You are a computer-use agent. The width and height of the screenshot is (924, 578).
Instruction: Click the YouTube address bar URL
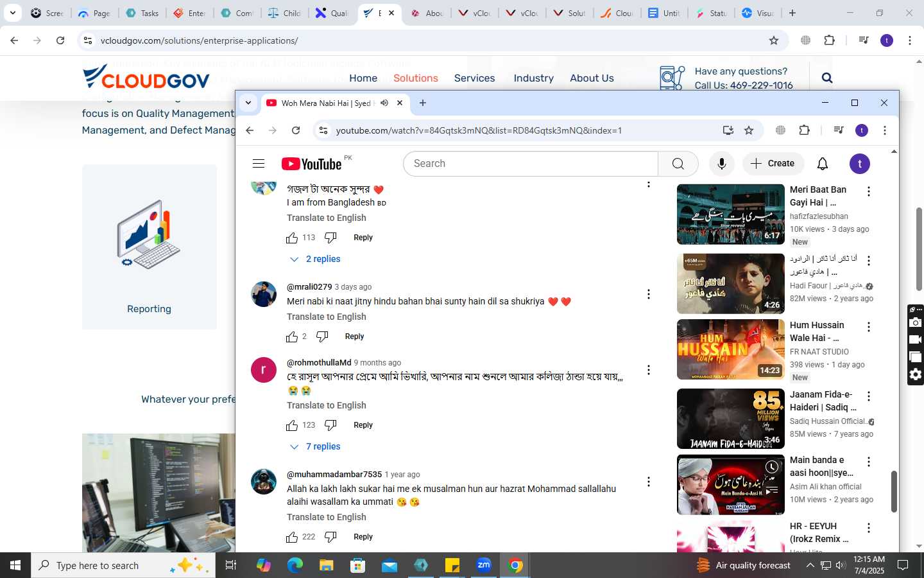tap(479, 130)
